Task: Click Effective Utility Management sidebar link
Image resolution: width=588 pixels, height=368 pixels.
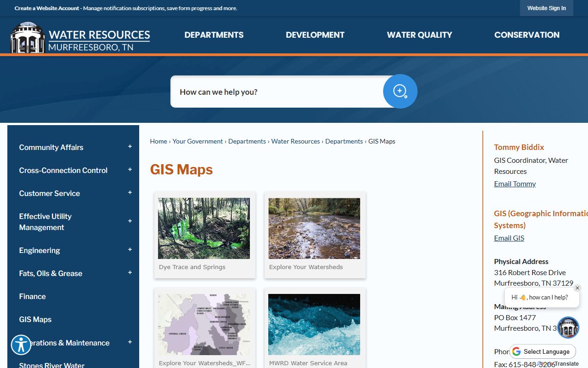Action: 45,222
